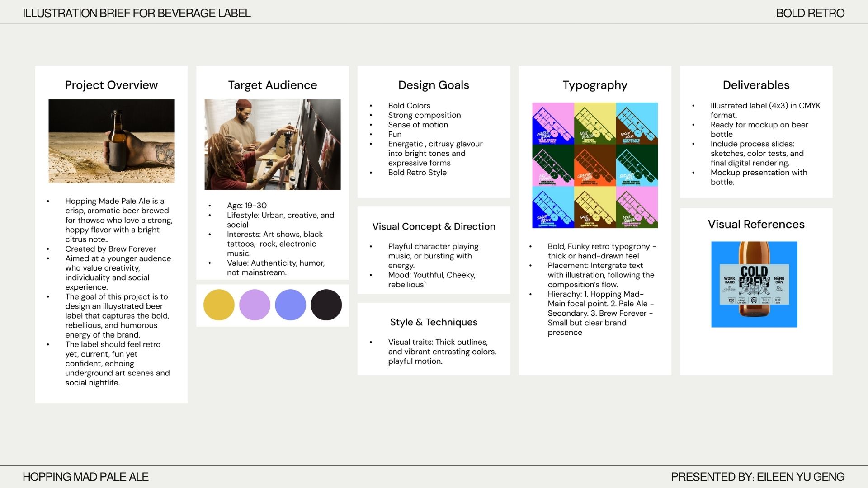Select the Illustration Brief for Beverage Label title
The image size is (868, 488).
(137, 13)
